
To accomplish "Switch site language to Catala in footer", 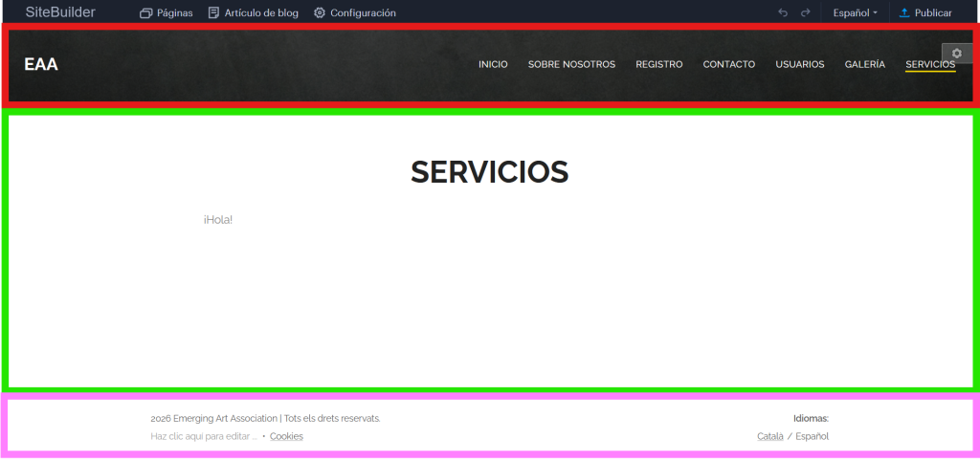I will tap(769, 436).
